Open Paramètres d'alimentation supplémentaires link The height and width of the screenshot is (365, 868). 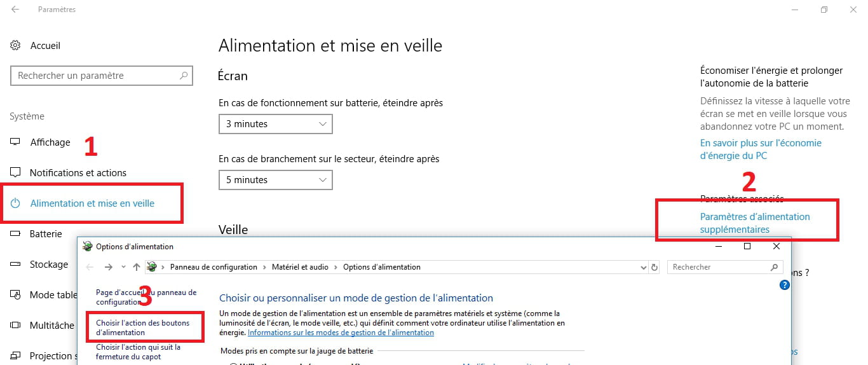click(x=754, y=223)
